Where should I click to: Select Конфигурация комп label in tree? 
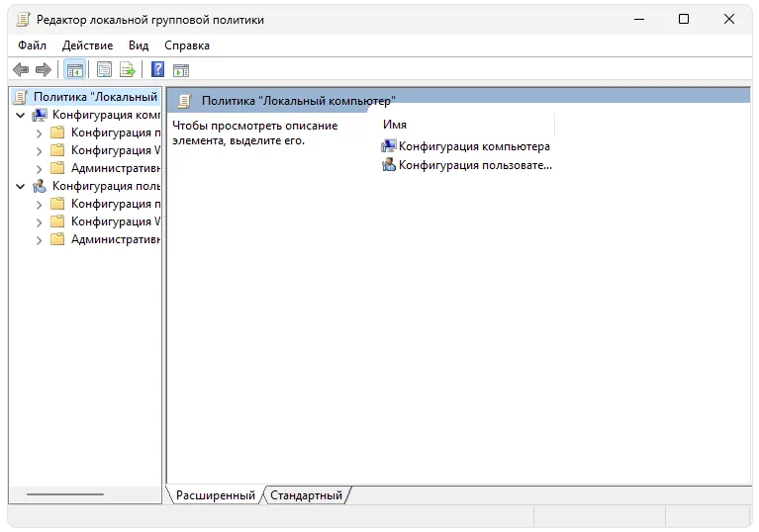tap(106, 115)
